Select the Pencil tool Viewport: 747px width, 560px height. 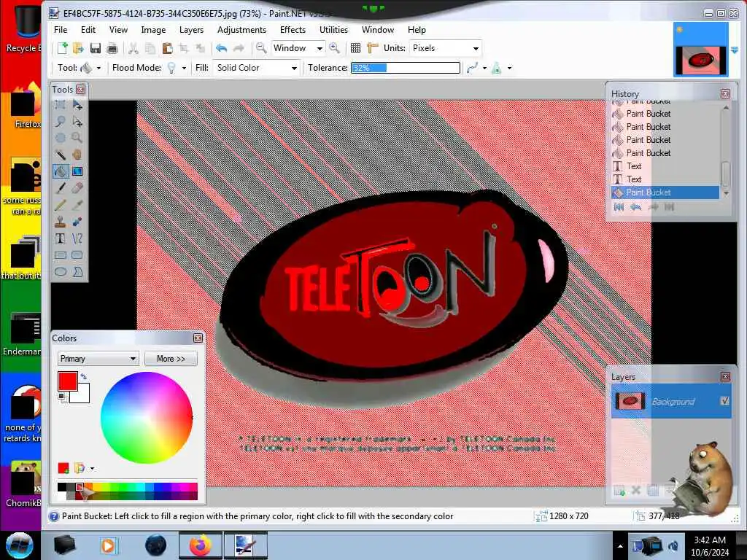(x=61, y=205)
